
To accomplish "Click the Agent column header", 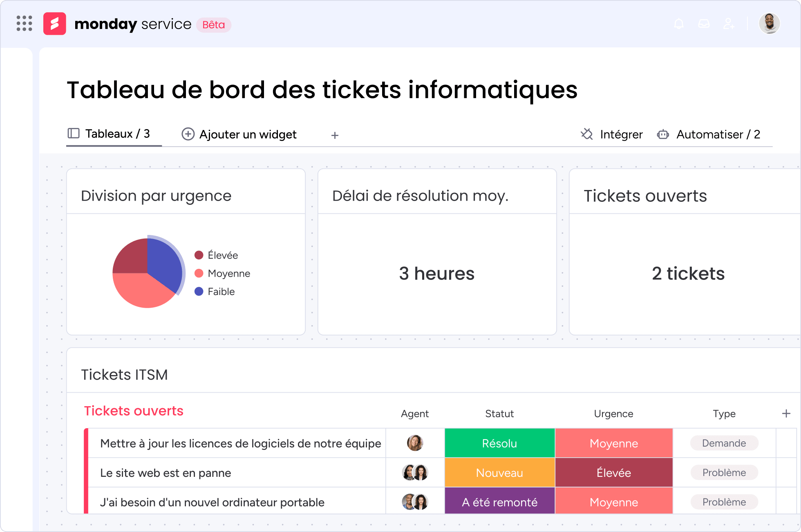I will [x=415, y=414].
